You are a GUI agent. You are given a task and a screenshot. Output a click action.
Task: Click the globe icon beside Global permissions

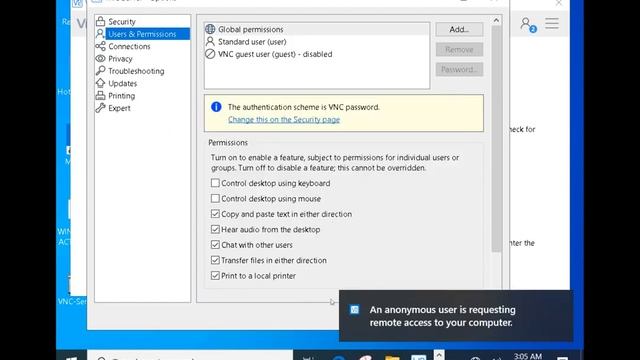click(x=210, y=29)
